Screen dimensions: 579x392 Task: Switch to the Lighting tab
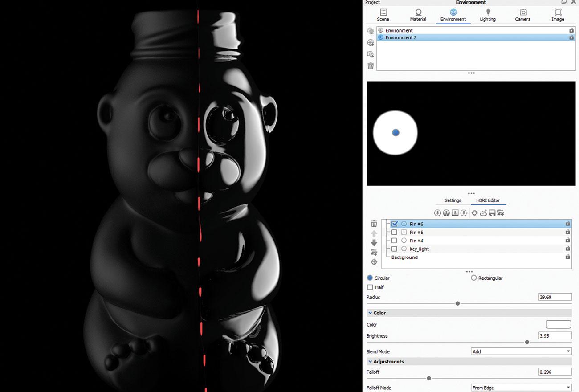[488, 15]
